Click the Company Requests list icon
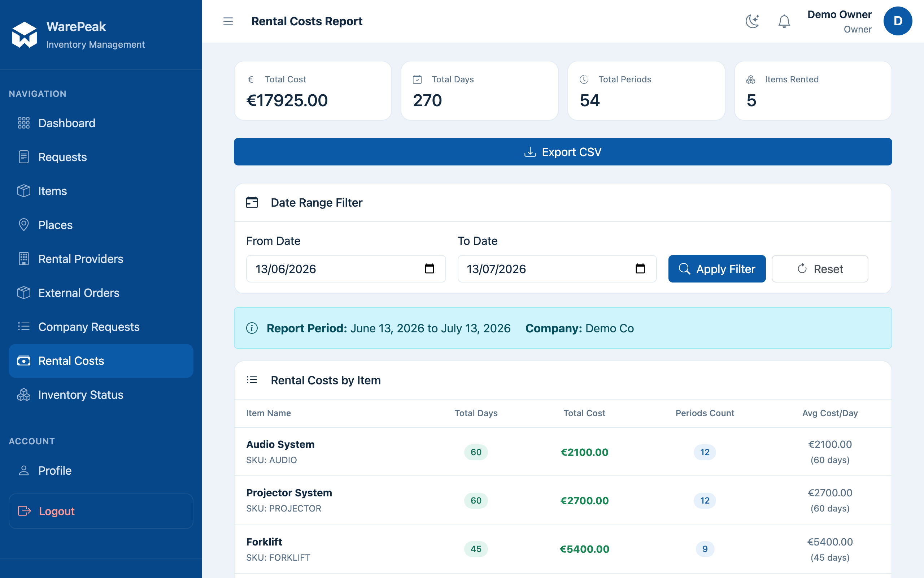 click(24, 327)
